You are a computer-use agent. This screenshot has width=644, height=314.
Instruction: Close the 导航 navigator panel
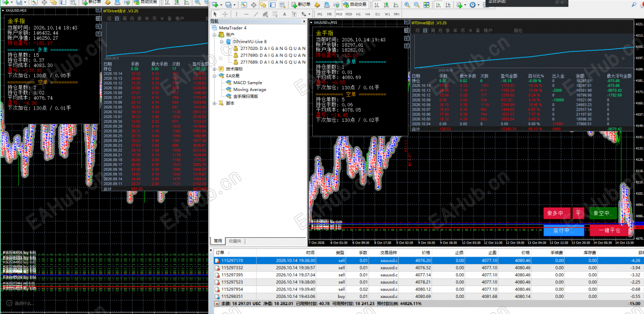coord(304,21)
